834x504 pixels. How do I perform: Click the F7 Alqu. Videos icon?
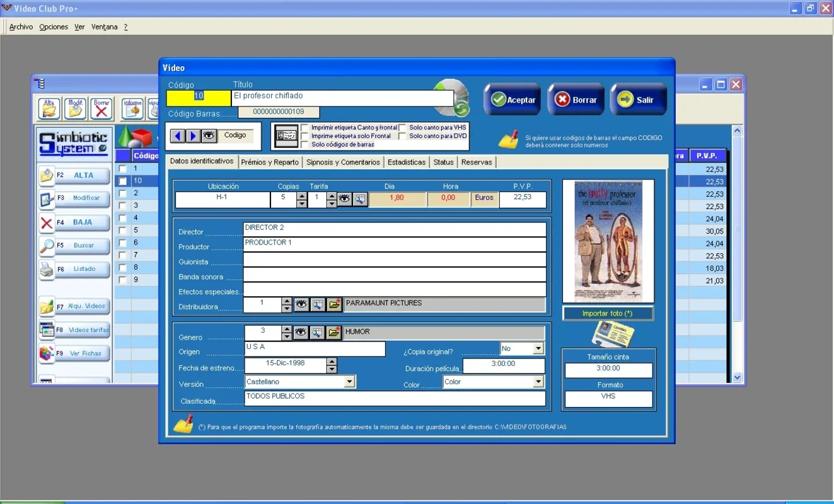pos(47,307)
